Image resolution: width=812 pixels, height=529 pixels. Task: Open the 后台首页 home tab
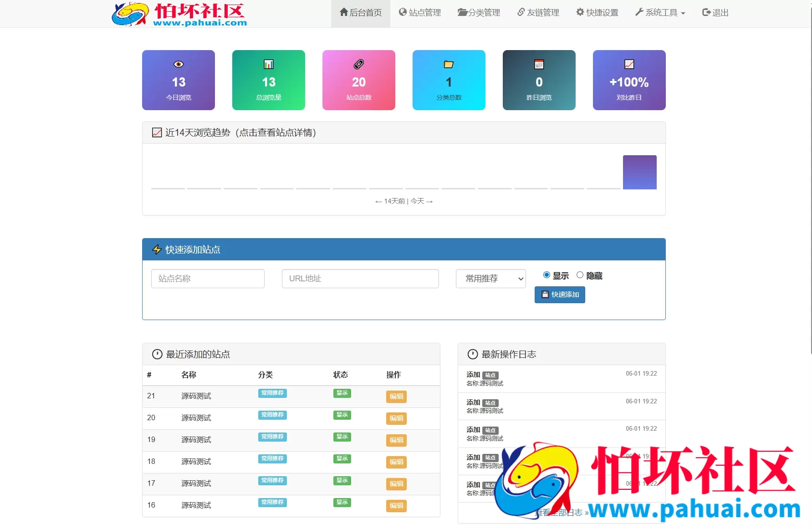point(361,13)
